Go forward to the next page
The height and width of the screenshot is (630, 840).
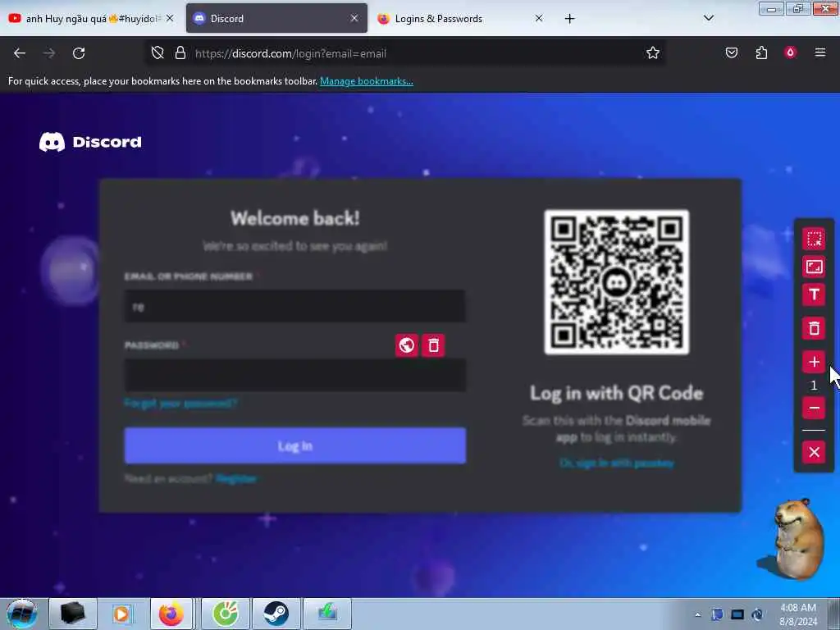(49, 53)
